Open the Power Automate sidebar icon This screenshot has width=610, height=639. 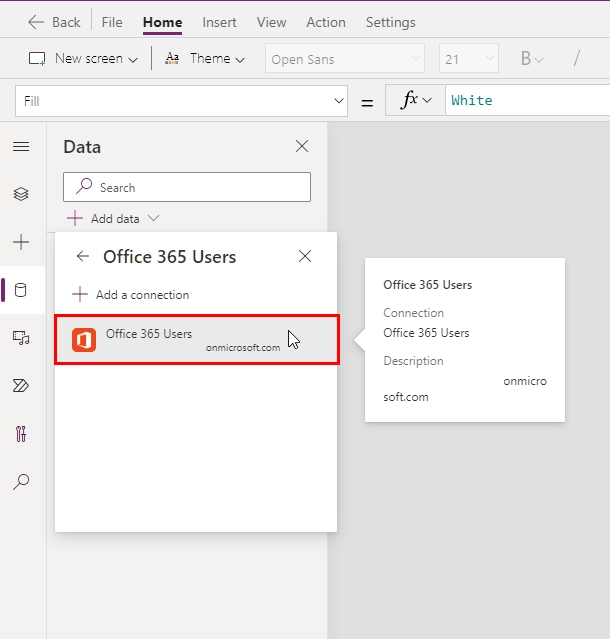[x=21, y=386]
